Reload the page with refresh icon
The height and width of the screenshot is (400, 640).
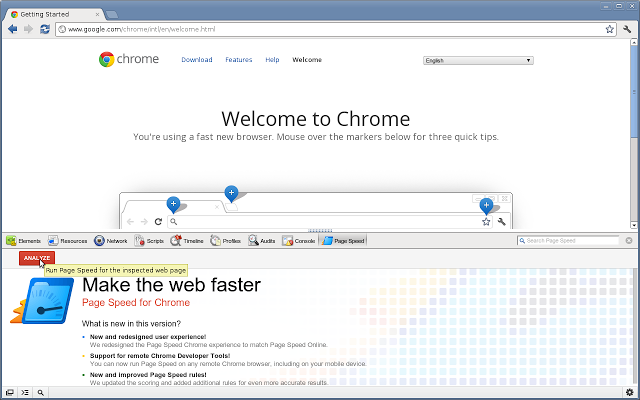click(x=46, y=29)
